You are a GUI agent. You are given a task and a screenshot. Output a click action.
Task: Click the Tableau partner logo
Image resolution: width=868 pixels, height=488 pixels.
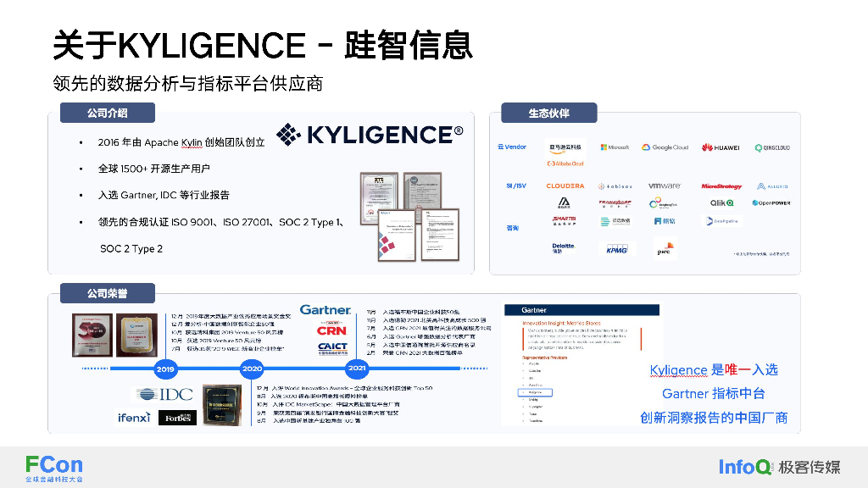615,186
